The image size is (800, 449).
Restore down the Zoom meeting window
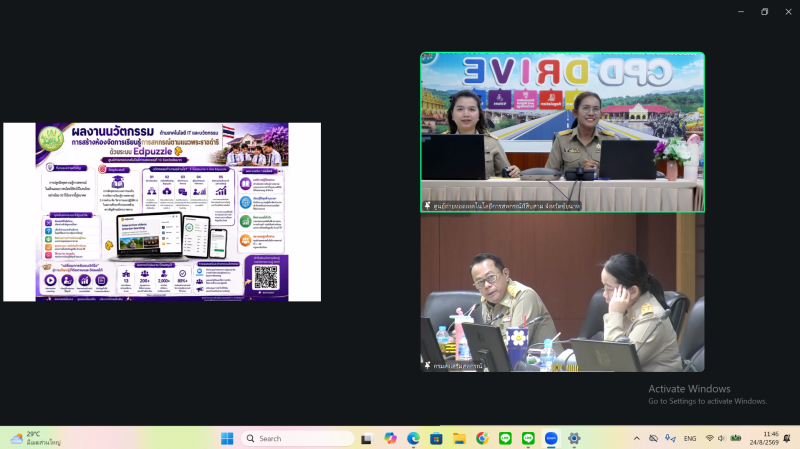(x=764, y=12)
